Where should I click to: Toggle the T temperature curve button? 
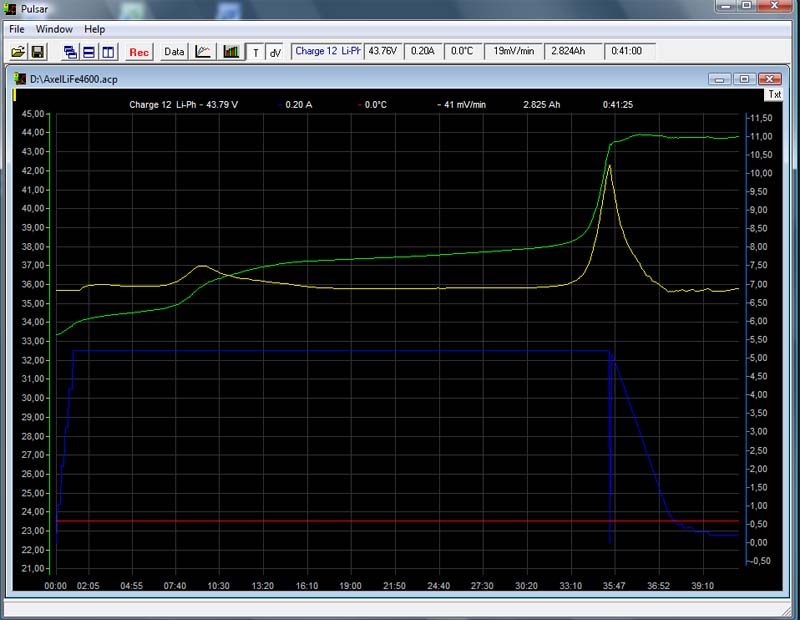click(x=256, y=52)
